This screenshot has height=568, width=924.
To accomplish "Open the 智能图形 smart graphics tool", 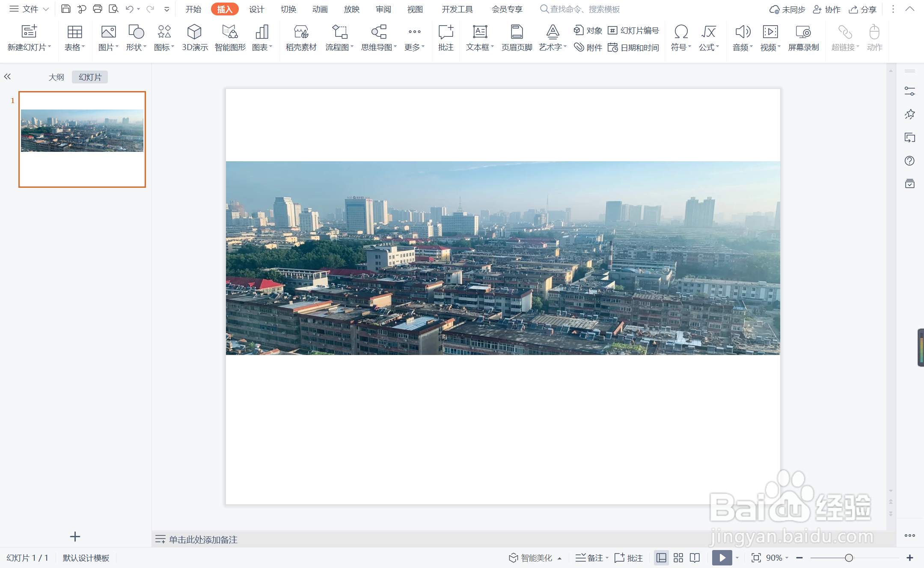I will pyautogui.click(x=230, y=38).
